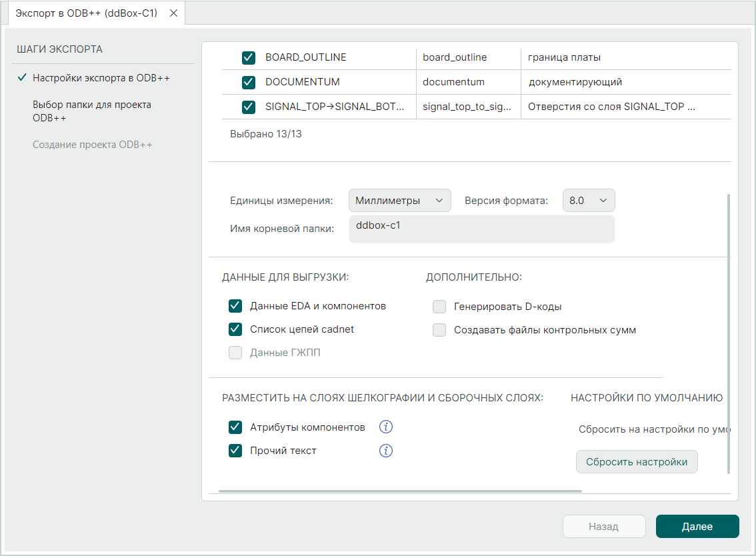Close the Экспорт в ODB++ tab

[173, 13]
